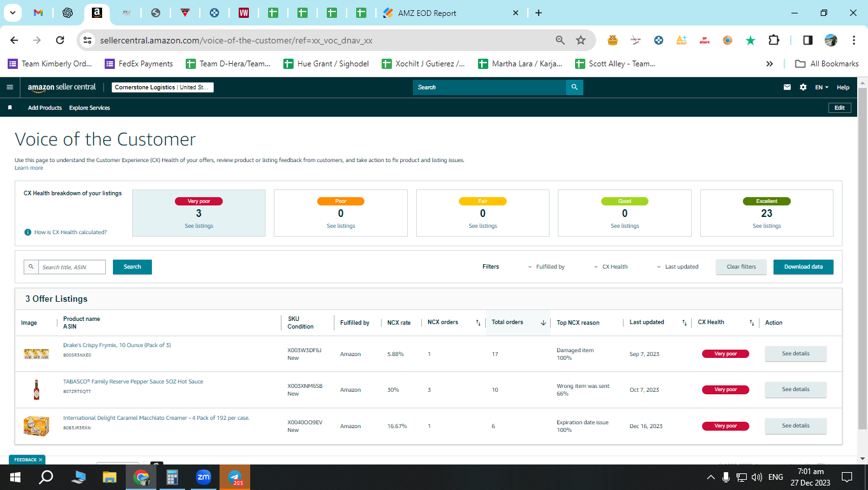Open the CX Health filter dropdown

(x=611, y=267)
